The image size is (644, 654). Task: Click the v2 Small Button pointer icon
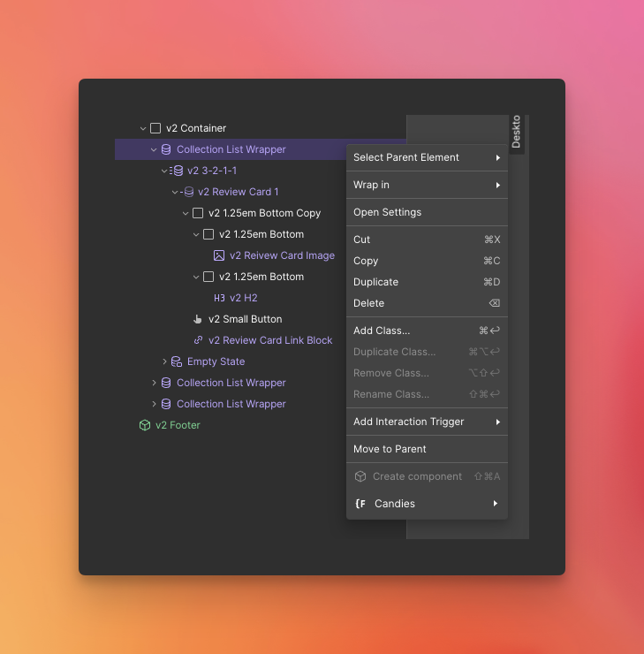198,319
